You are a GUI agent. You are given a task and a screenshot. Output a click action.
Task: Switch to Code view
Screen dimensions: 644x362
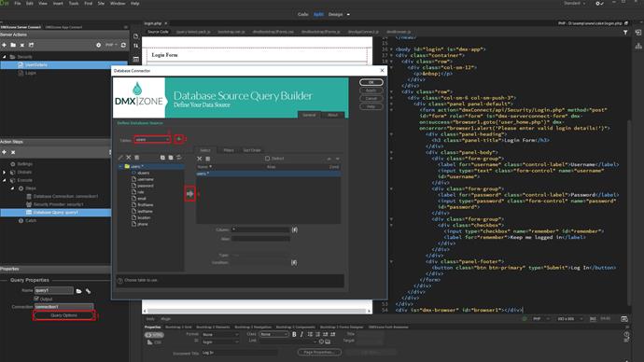click(303, 14)
